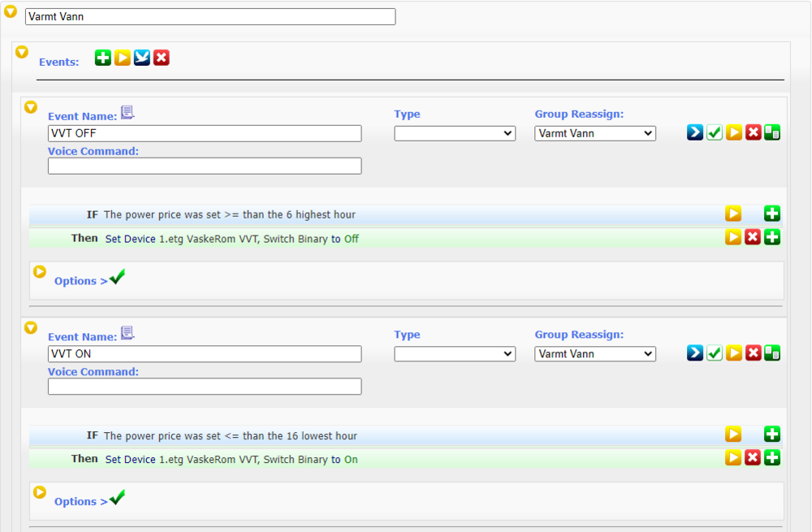The height and width of the screenshot is (532, 812).
Task: Click blue arrow icon in VVT ON header
Action: click(x=695, y=353)
